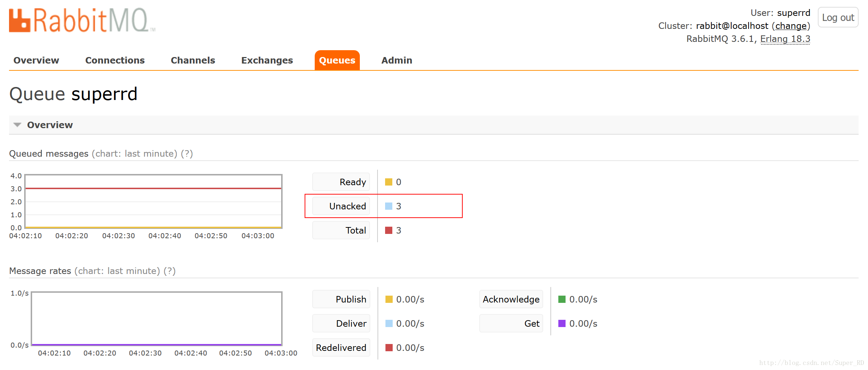Go to the Channels tab
The image size is (868, 370).
193,60
